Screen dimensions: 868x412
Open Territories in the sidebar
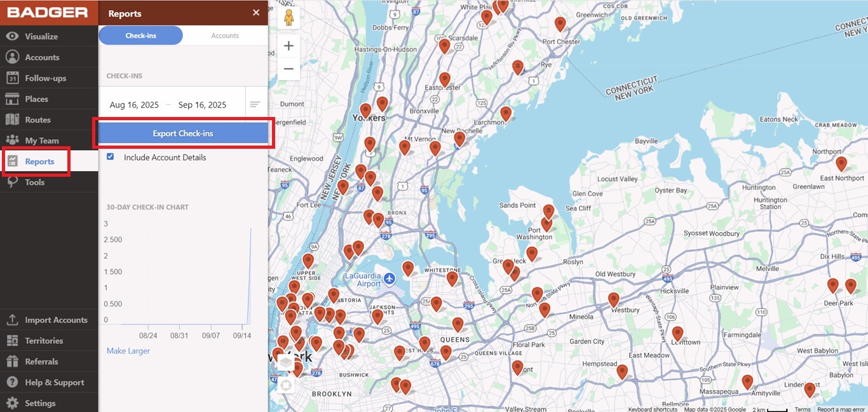(49, 341)
